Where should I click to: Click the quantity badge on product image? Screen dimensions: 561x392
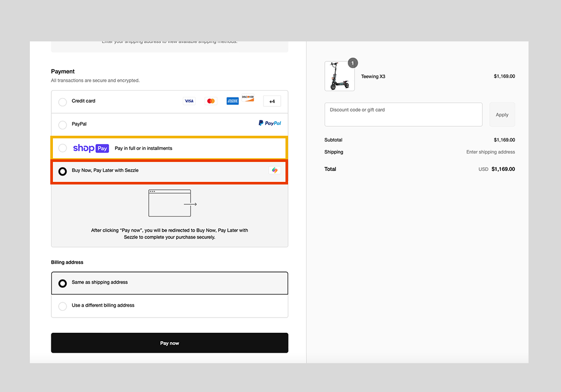(353, 63)
